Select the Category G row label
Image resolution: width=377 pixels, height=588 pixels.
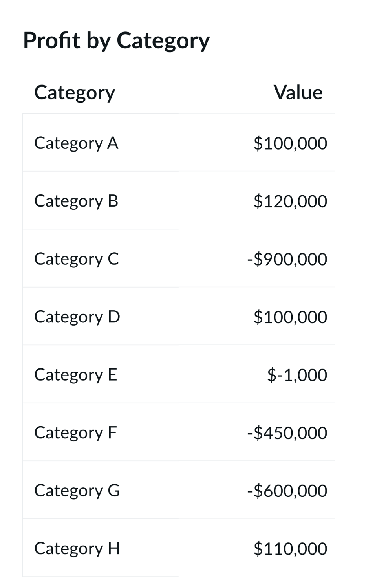click(x=77, y=491)
